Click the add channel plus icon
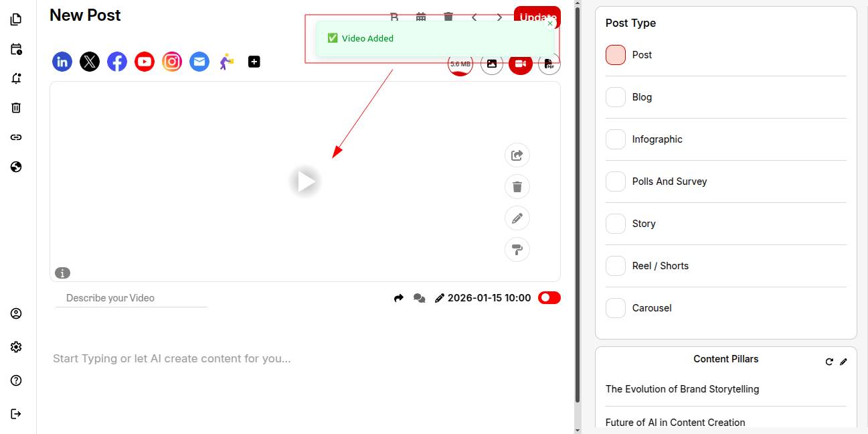The width and height of the screenshot is (868, 434). click(x=254, y=62)
